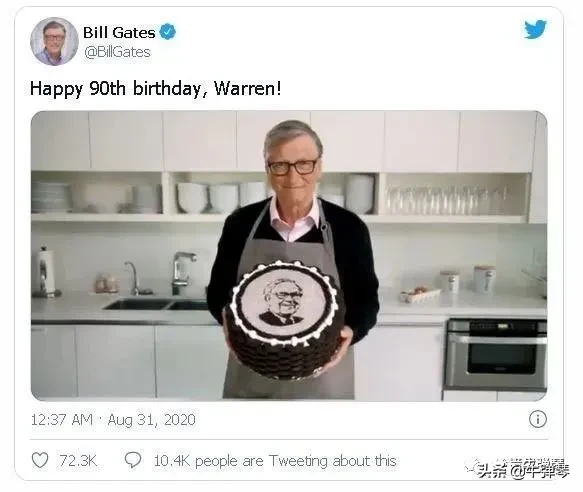Click the blue verified badge
This screenshot has height=492, width=583.
pos(168,32)
